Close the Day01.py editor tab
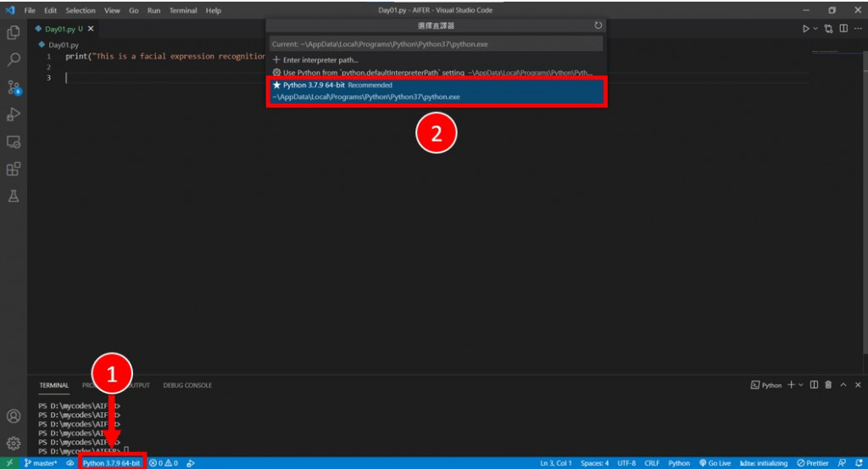 (x=91, y=29)
